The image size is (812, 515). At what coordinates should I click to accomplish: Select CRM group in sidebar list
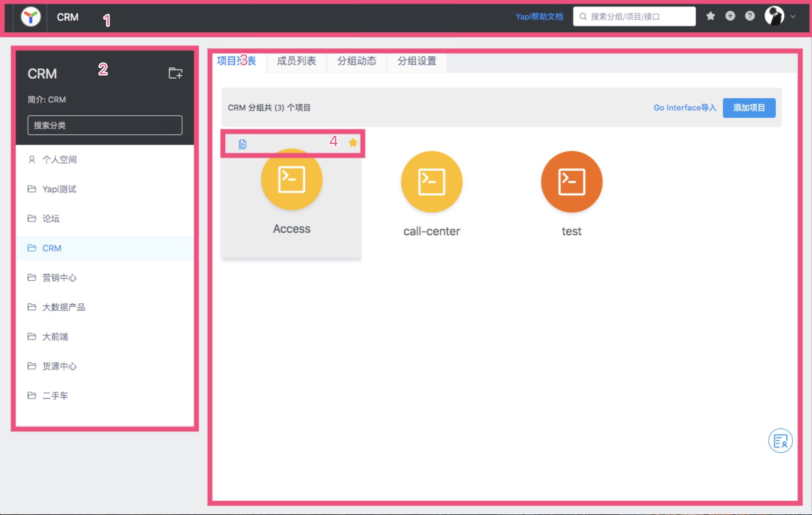[x=105, y=248]
